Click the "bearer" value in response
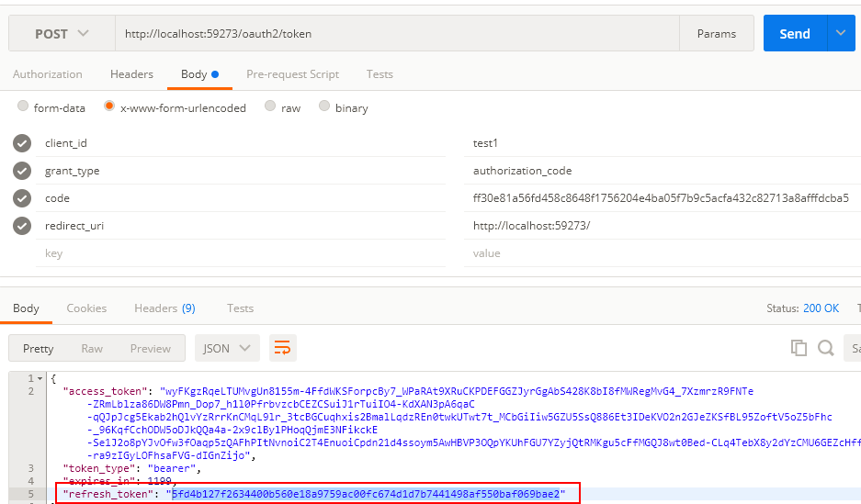Screen dimensions: 861x504 pyautogui.click(x=172, y=468)
